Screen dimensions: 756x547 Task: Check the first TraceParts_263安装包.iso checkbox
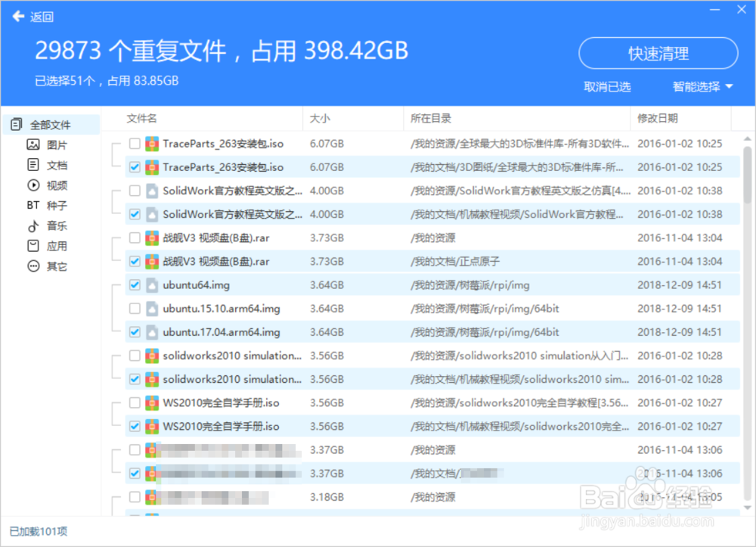pyautogui.click(x=135, y=143)
